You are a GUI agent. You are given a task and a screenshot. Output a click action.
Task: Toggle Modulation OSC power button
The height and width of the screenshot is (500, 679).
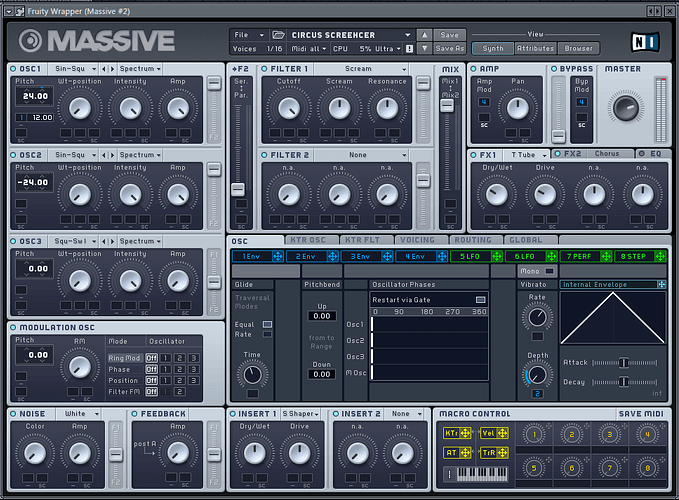click(13, 327)
